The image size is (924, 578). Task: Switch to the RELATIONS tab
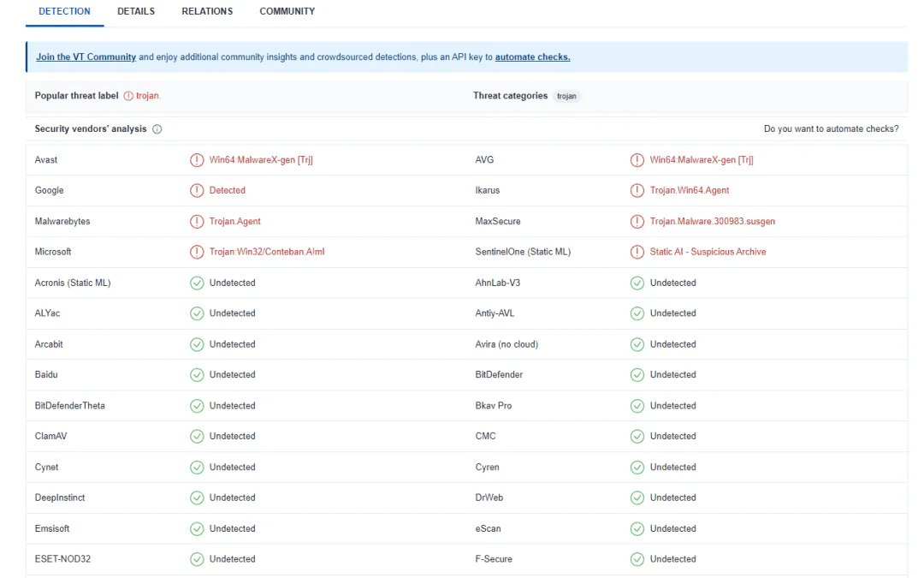coord(207,11)
